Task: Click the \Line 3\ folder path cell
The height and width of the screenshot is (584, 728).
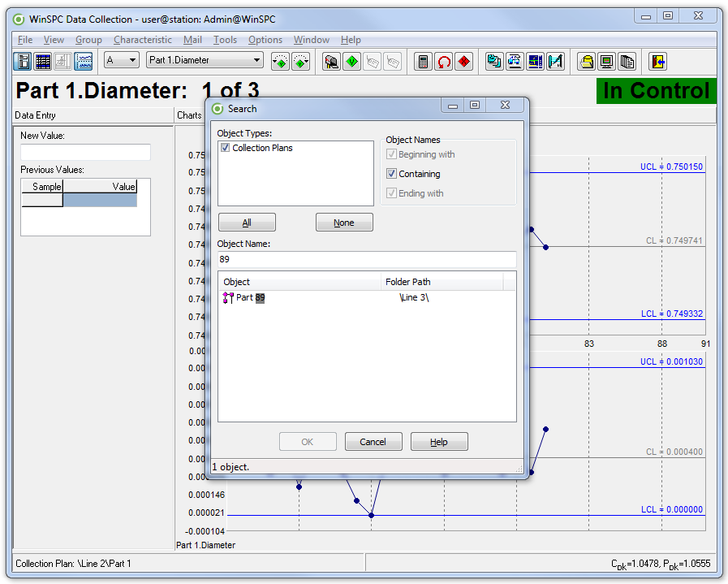Action: click(414, 298)
